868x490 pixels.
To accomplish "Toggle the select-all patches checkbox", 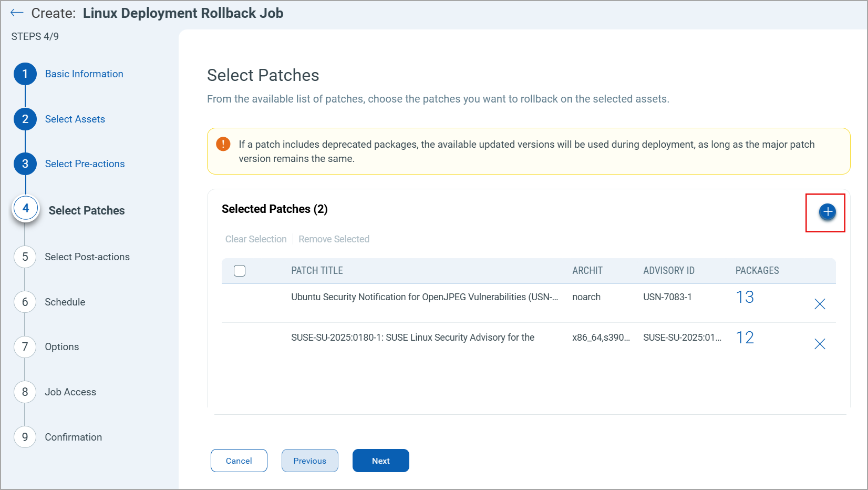I will point(240,270).
